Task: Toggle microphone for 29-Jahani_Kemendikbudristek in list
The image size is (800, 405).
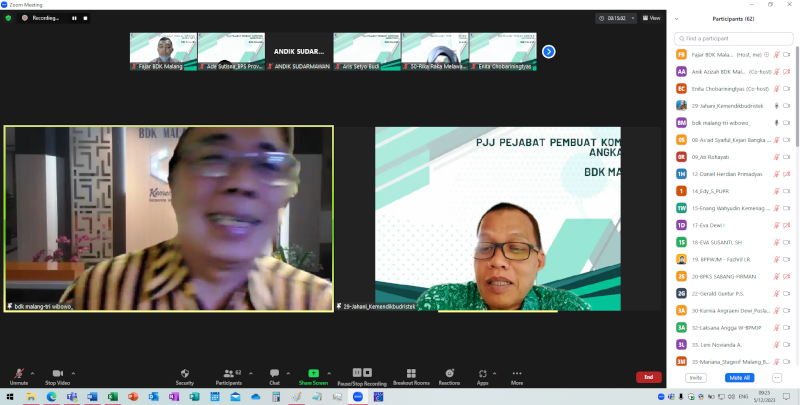Action: click(777, 105)
